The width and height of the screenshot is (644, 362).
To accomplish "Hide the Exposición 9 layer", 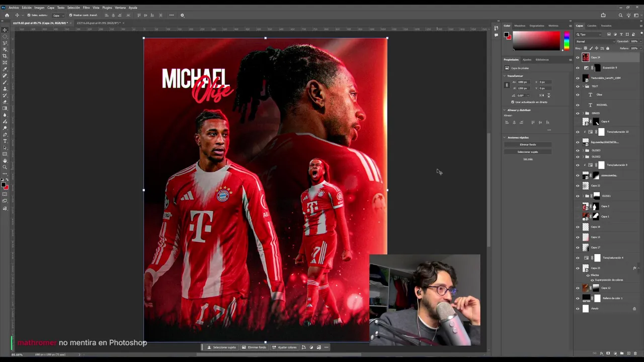I will tap(578, 68).
